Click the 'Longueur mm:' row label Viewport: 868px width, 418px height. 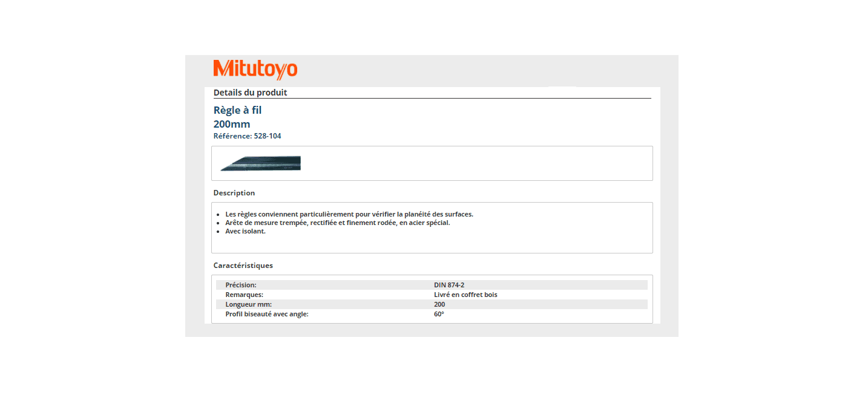click(248, 304)
